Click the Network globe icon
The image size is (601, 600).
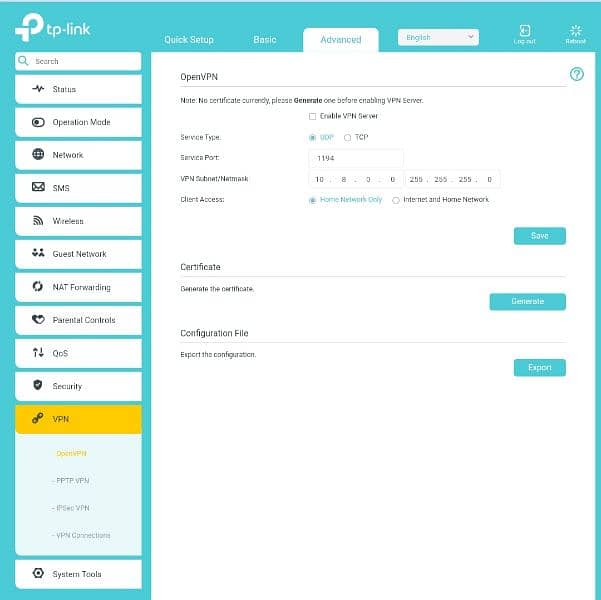pyautogui.click(x=38, y=154)
